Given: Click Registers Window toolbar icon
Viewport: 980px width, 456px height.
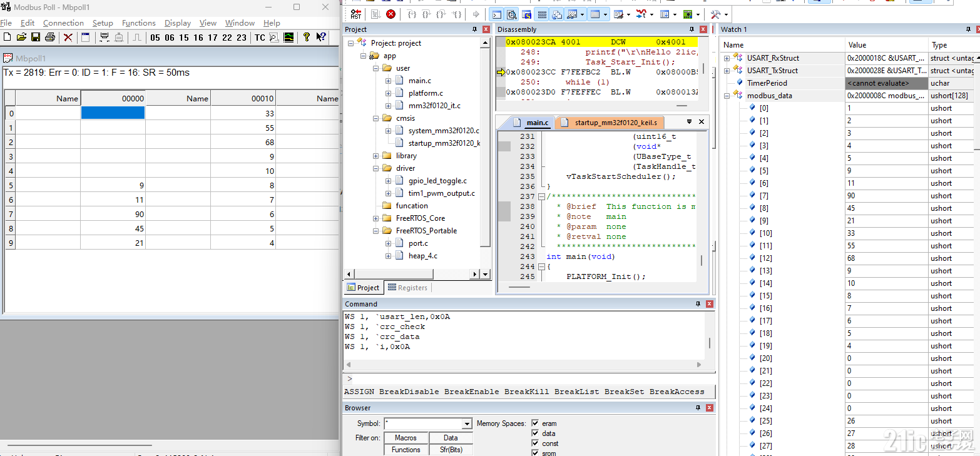Looking at the screenshot, I should [x=542, y=14].
